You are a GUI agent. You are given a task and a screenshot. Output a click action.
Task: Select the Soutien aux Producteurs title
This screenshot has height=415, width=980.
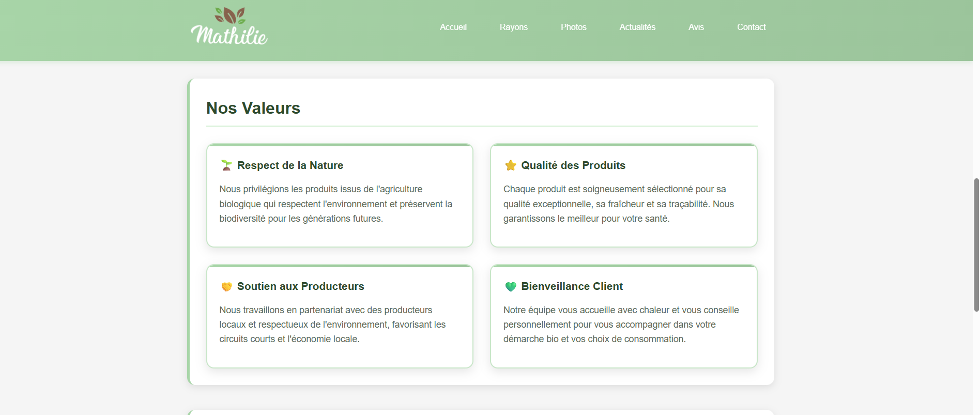[x=301, y=286]
